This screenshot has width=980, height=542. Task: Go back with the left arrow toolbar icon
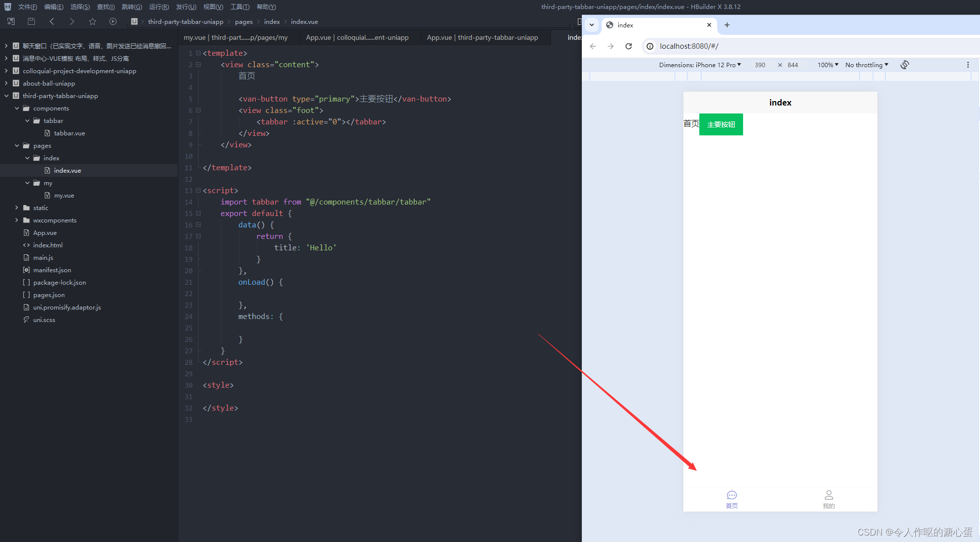pos(52,21)
